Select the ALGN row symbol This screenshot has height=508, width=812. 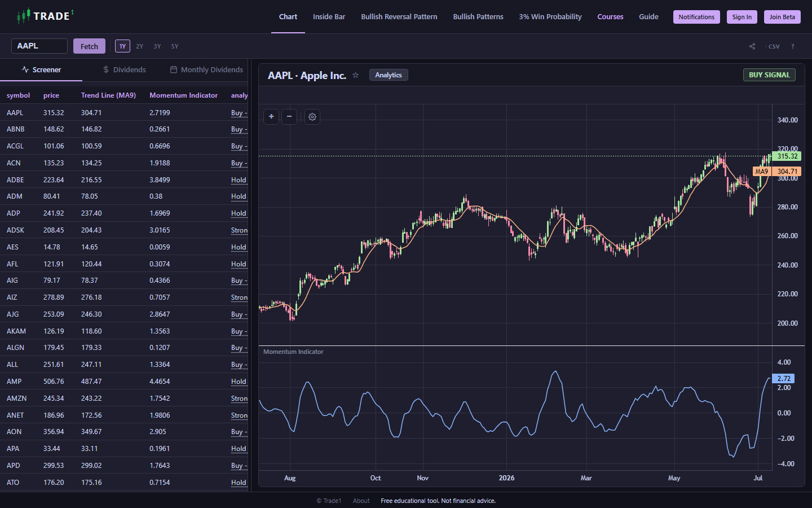coord(16,348)
